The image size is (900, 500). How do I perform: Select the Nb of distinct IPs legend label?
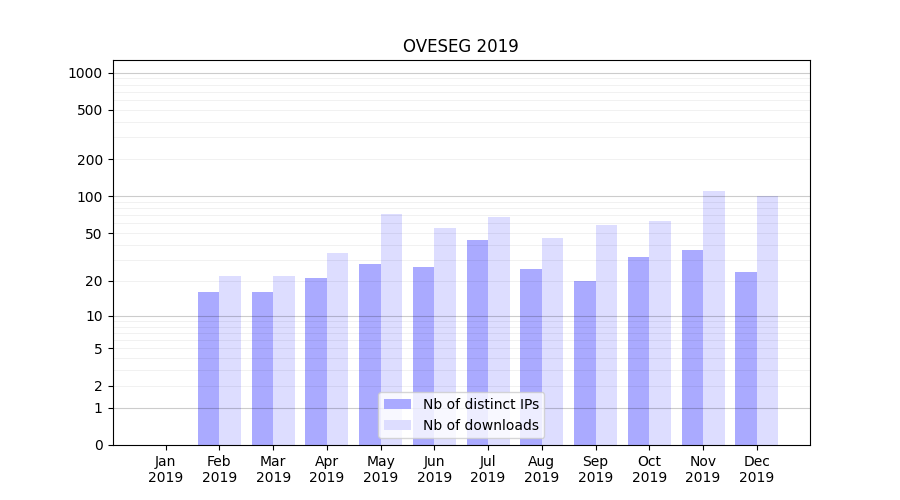tap(480, 404)
